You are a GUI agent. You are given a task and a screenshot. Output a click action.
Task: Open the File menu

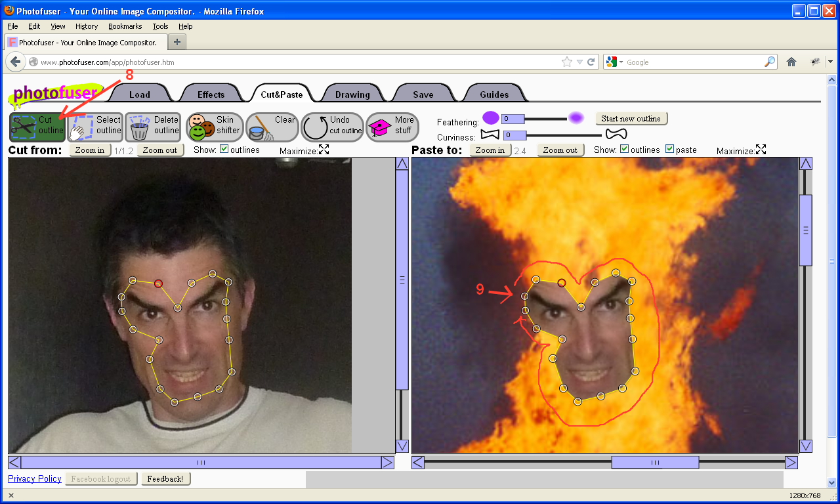click(12, 26)
